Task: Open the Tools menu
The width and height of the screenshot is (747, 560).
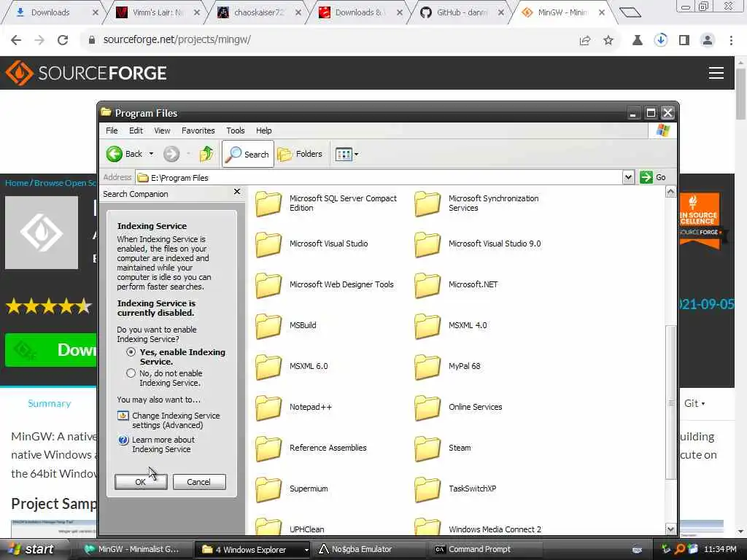Action: pyautogui.click(x=236, y=131)
